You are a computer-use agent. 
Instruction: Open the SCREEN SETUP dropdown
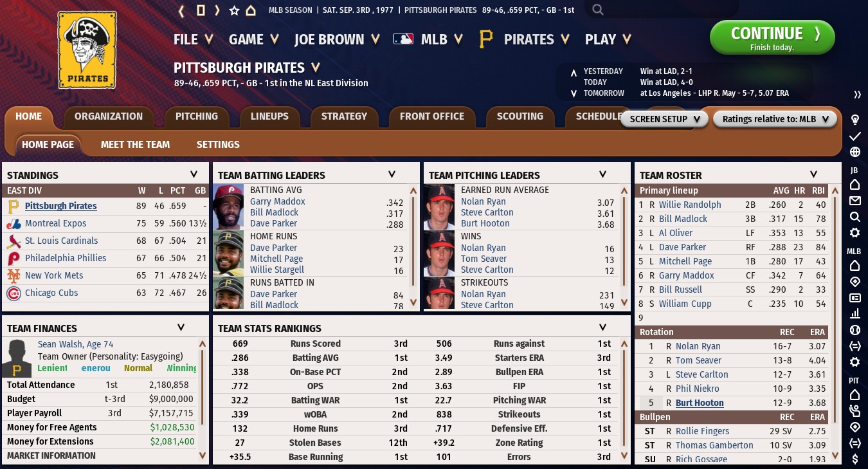[x=664, y=119]
